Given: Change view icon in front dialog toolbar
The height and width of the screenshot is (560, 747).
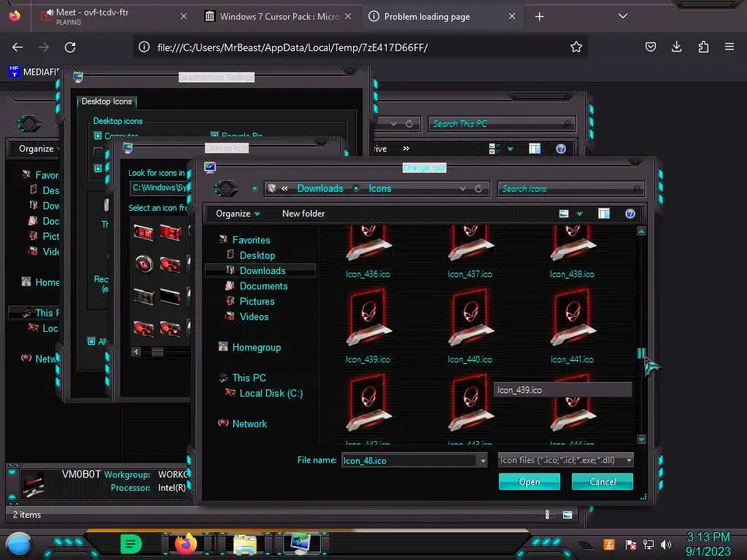Looking at the screenshot, I should coord(564,214).
